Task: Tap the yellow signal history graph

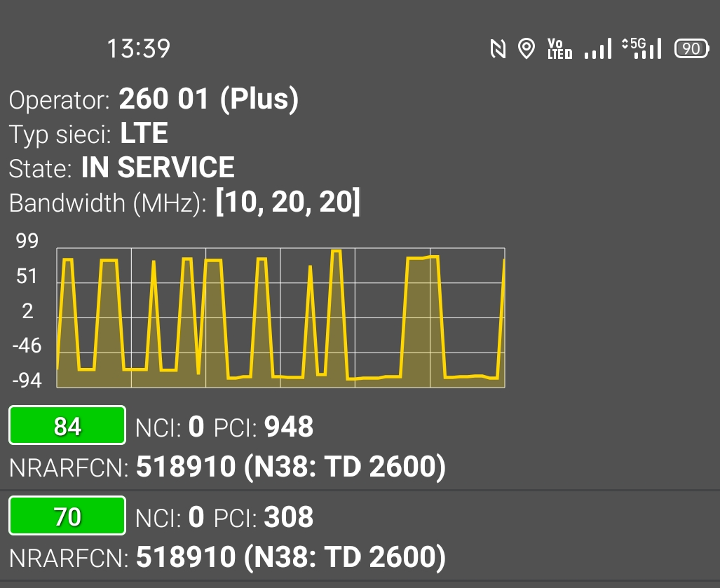Action: coord(280,317)
